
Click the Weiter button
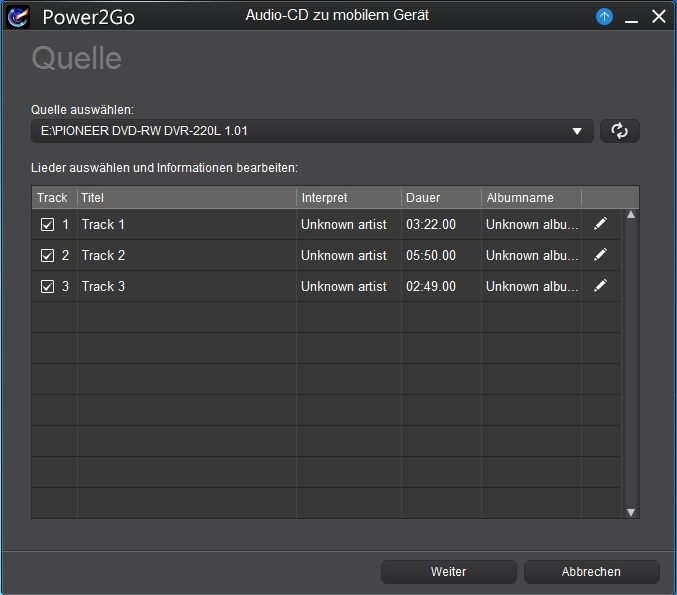449,572
